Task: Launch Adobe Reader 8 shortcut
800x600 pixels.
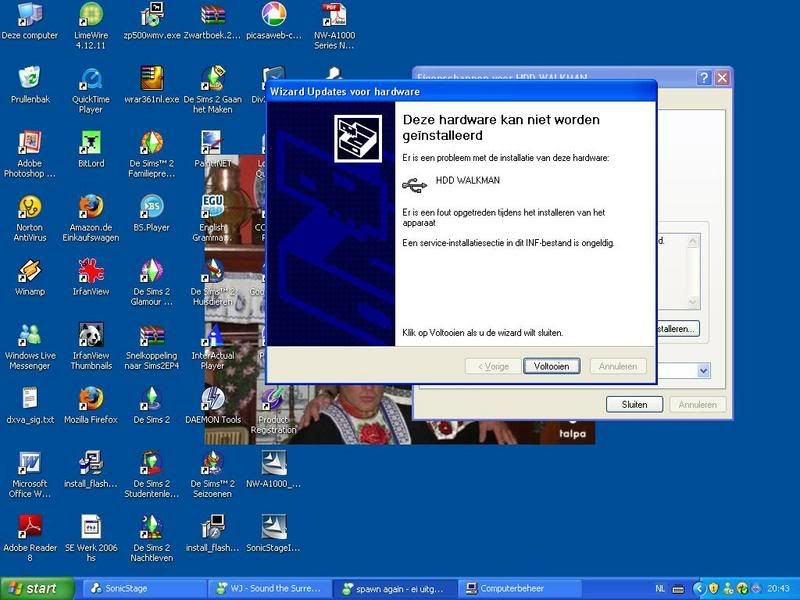Action: click(30, 538)
